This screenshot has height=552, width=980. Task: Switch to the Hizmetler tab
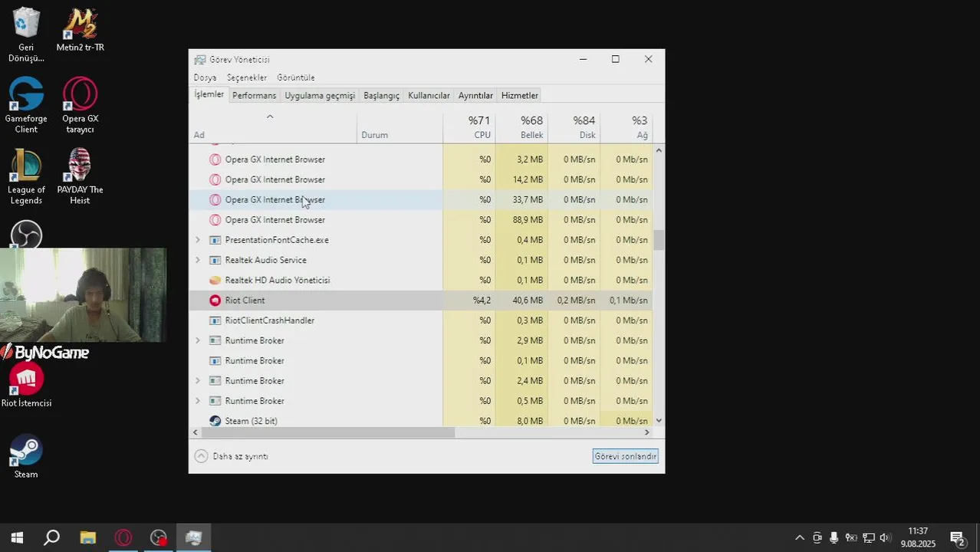click(x=519, y=96)
